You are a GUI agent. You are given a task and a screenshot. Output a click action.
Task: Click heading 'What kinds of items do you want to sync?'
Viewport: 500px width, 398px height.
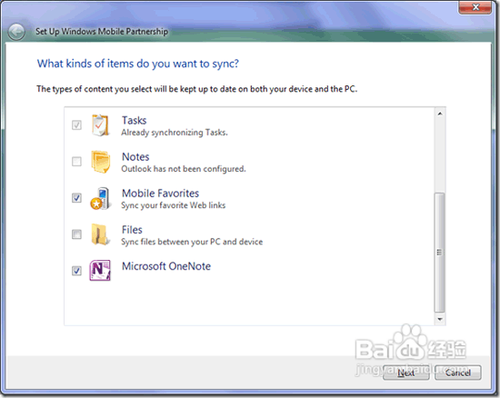point(138,63)
